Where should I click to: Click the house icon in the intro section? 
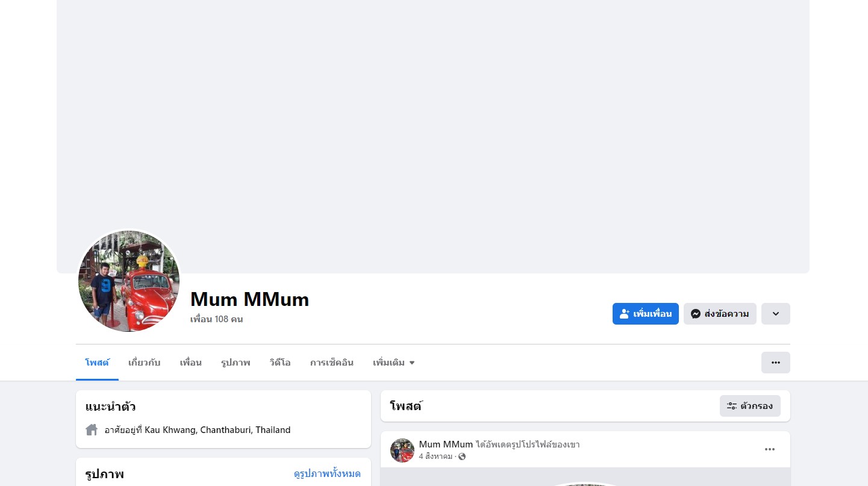(92, 430)
